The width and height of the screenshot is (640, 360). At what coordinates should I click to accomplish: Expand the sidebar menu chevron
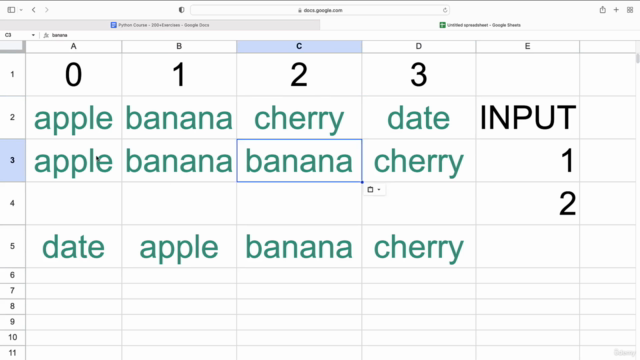pos(21,10)
